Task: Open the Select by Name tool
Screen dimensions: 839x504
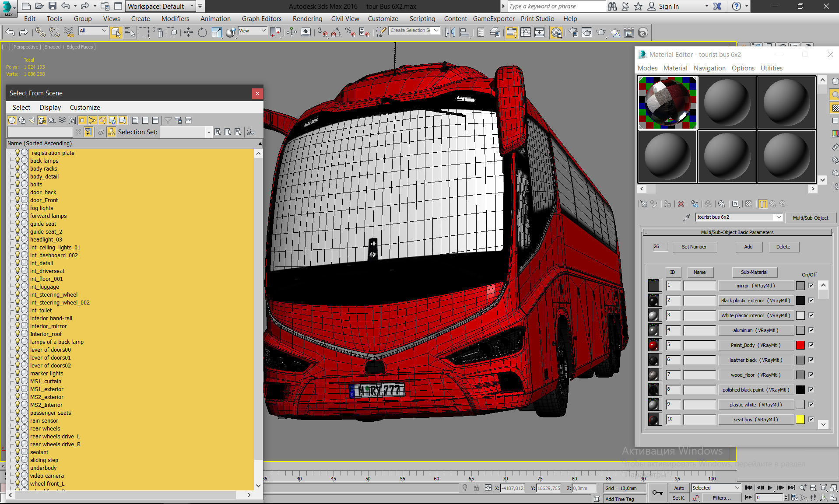Action: pyautogui.click(x=130, y=32)
